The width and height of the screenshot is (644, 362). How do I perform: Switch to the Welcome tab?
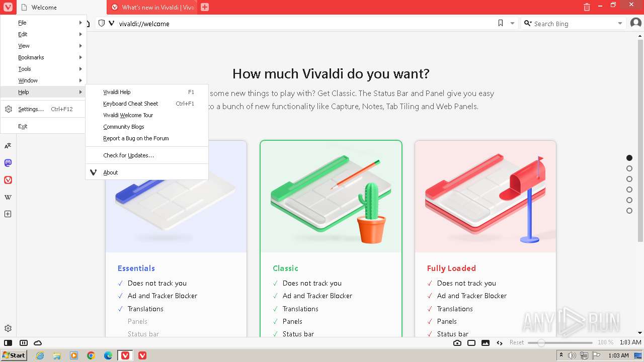(61, 7)
